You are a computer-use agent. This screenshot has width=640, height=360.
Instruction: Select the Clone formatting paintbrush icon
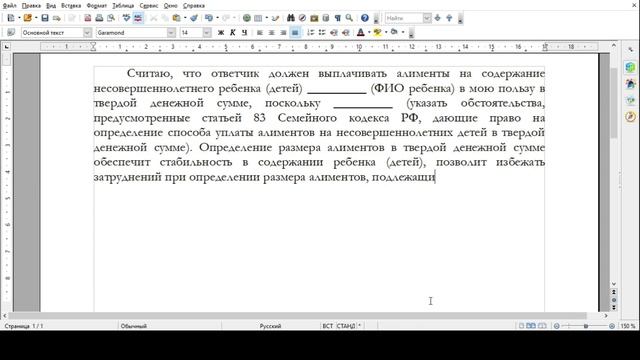(194, 18)
